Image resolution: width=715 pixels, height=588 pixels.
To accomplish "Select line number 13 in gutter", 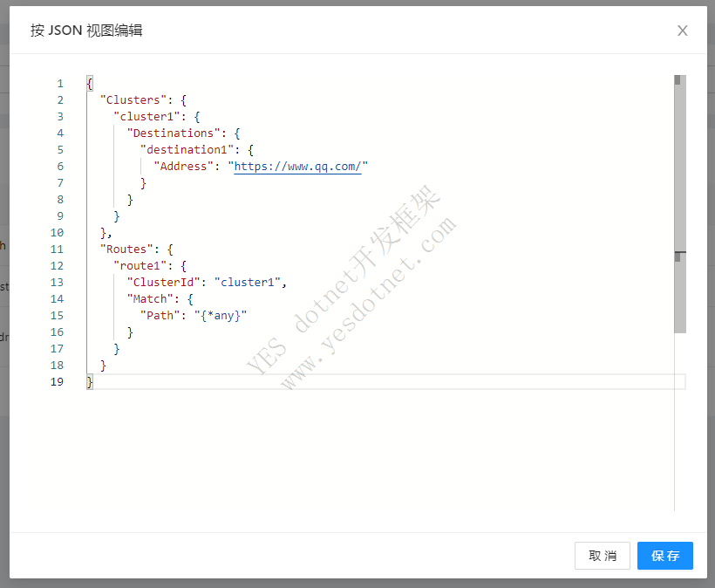I will point(57,283).
